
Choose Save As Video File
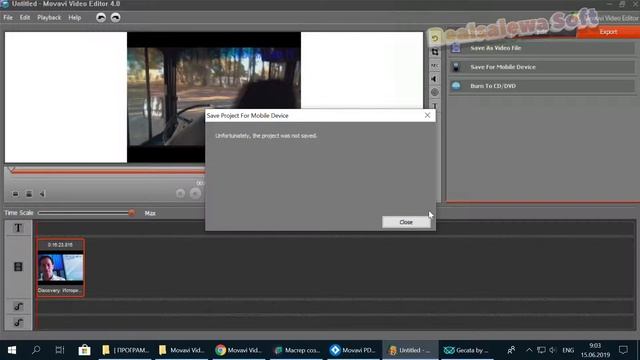pyautogui.click(x=541, y=48)
